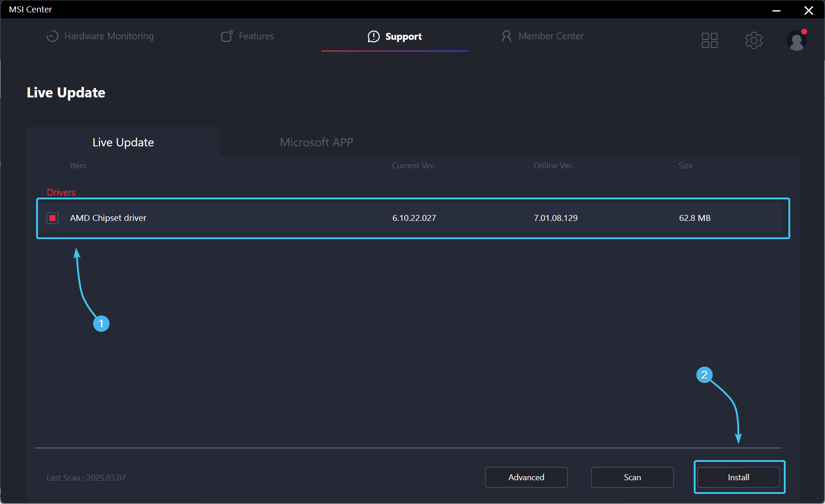This screenshot has height=504, width=825.
Task: Click the Last Scan date text
Action: (x=86, y=478)
